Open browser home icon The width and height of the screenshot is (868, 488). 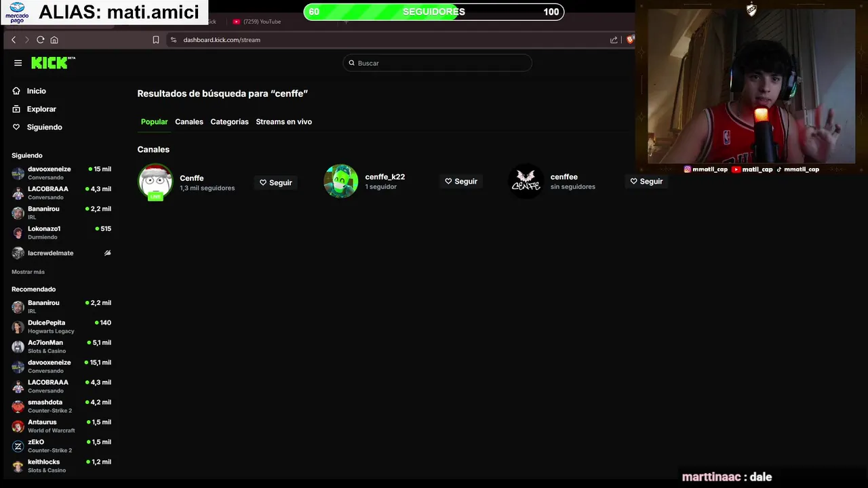pos(54,40)
